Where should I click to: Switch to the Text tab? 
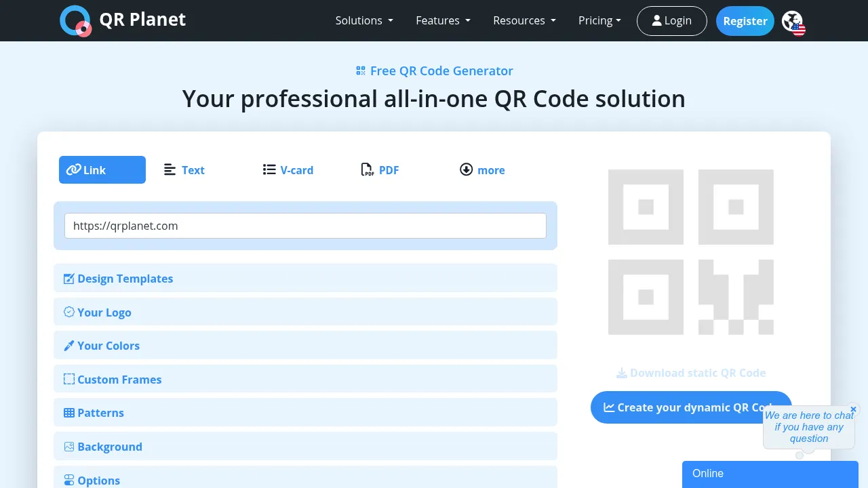193,170
